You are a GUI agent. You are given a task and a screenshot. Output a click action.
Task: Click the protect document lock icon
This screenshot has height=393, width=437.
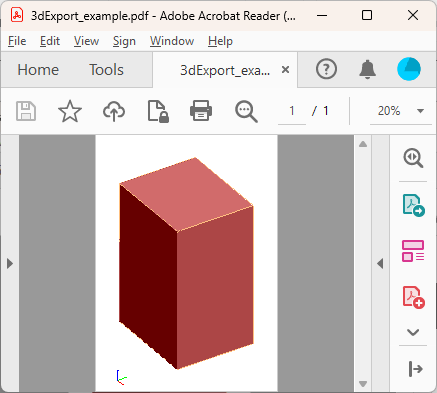[x=158, y=111]
